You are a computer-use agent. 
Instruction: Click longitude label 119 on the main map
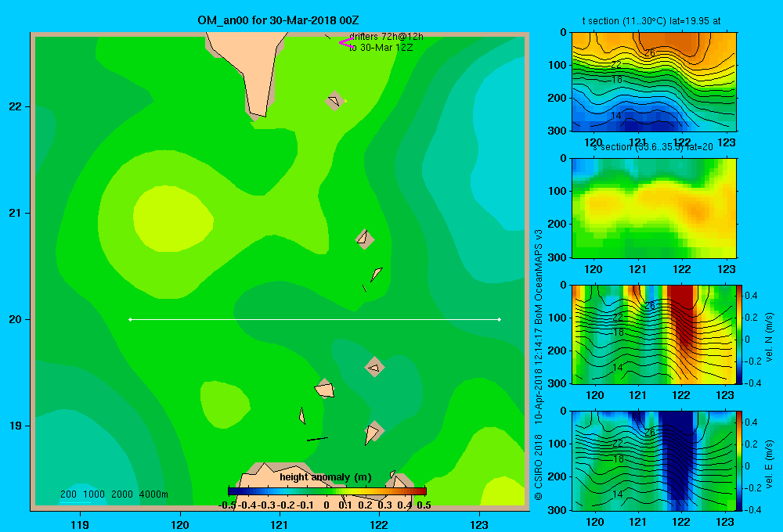click(80, 524)
